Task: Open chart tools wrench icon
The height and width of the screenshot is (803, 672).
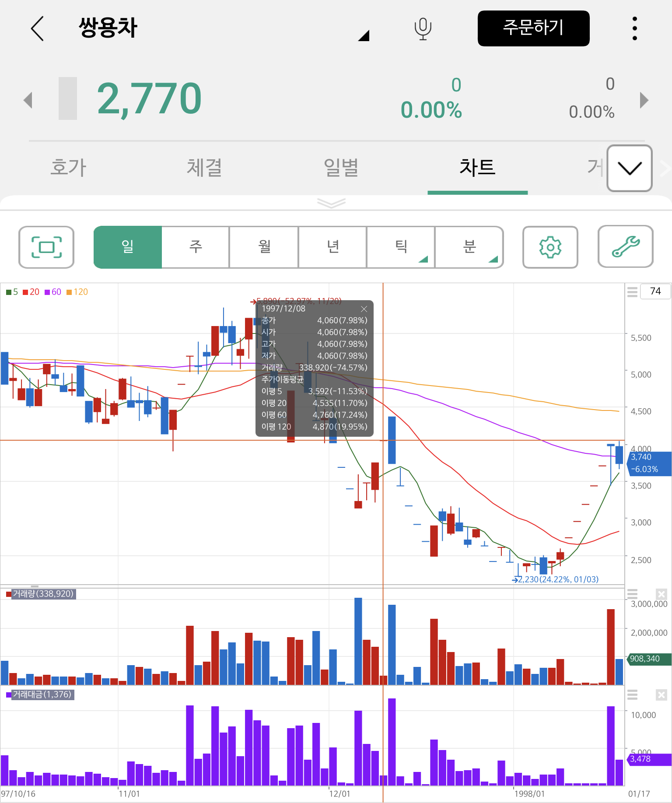Action: [x=626, y=247]
